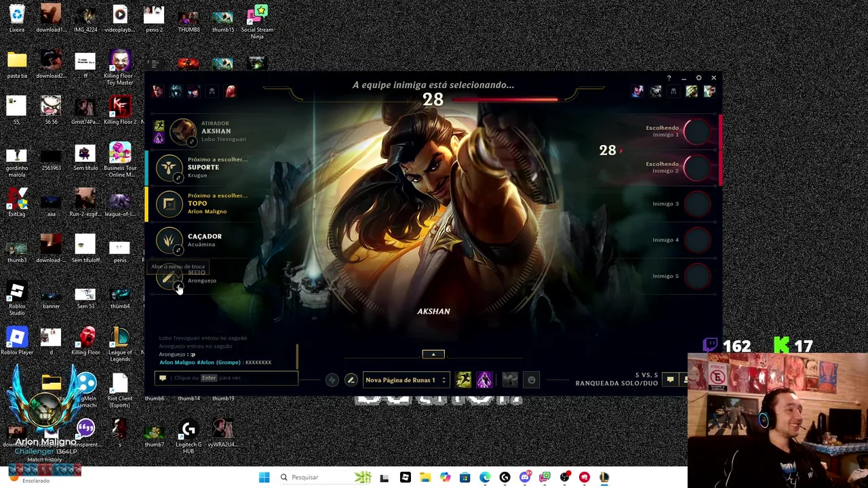The width and height of the screenshot is (868, 488).
Task: Open the THUMB8 desktop file
Action: [x=189, y=19]
